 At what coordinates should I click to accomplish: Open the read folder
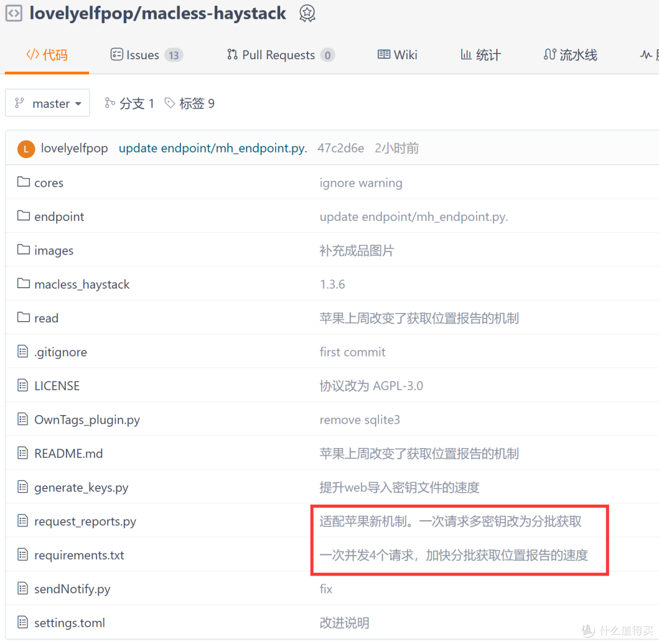pyautogui.click(x=46, y=318)
